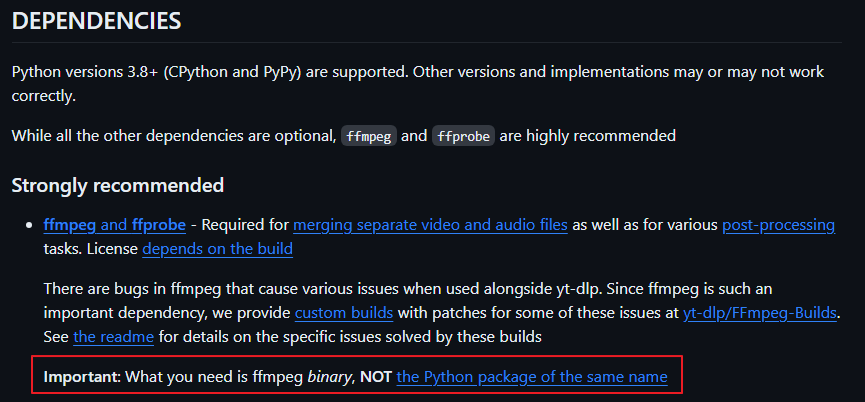This screenshot has height=402, width=865.
Task: Click the bullet point before ffmpeg entry
Action: pos(29,225)
